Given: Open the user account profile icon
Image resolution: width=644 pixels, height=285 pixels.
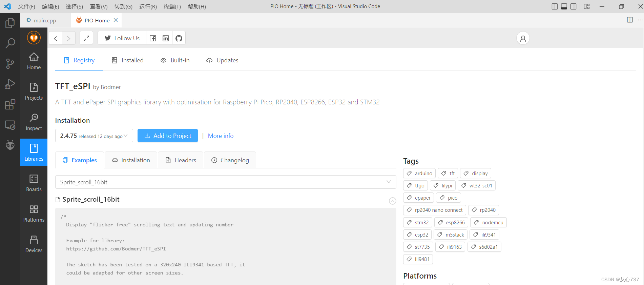Looking at the screenshot, I should [523, 38].
